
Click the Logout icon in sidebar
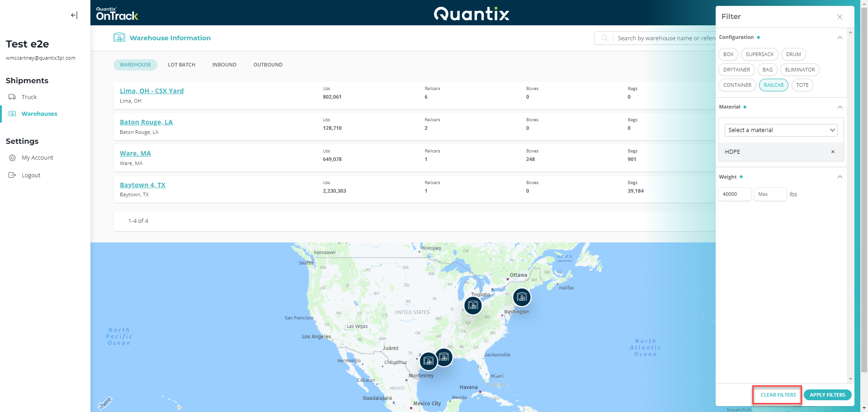pos(12,175)
